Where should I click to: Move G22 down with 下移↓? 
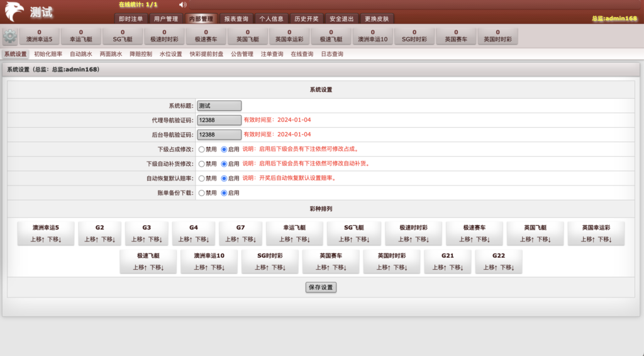coord(507,267)
